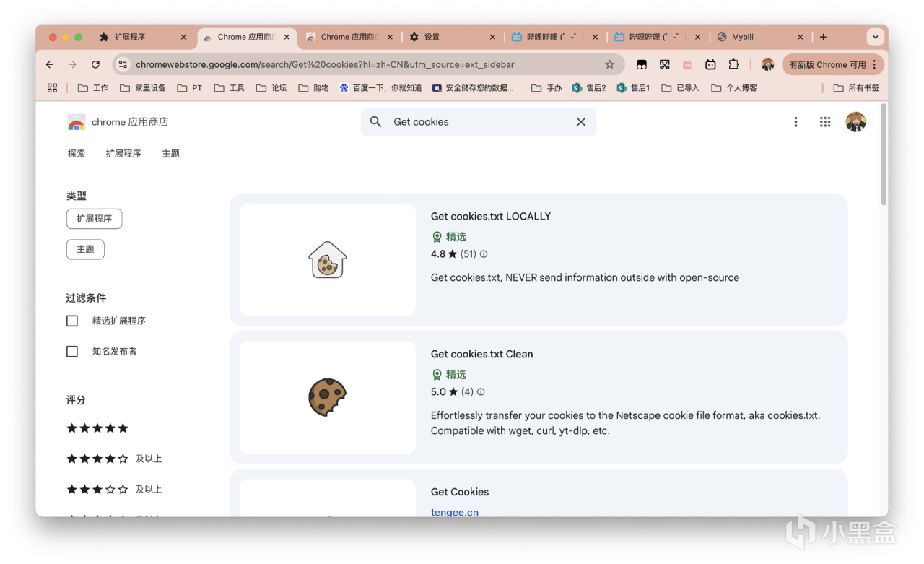Tick the 知名发布者 filter checkbox
The width and height of the screenshot is (924, 564).
pyautogui.click(x=72, y=352)
